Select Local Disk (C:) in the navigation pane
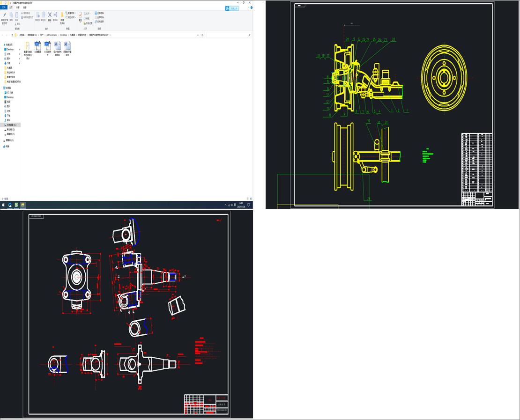This screenshot has height=420, width=520. coord(10,125)
